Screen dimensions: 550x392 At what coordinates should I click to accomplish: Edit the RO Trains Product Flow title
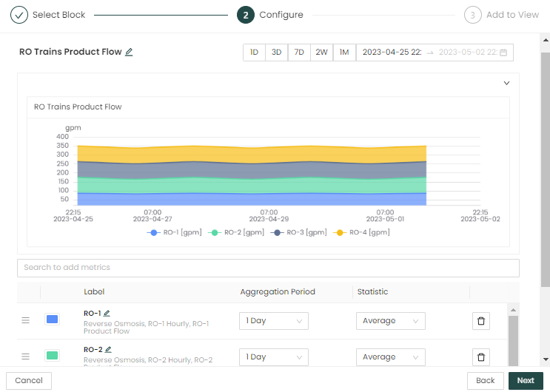[129, 53]
